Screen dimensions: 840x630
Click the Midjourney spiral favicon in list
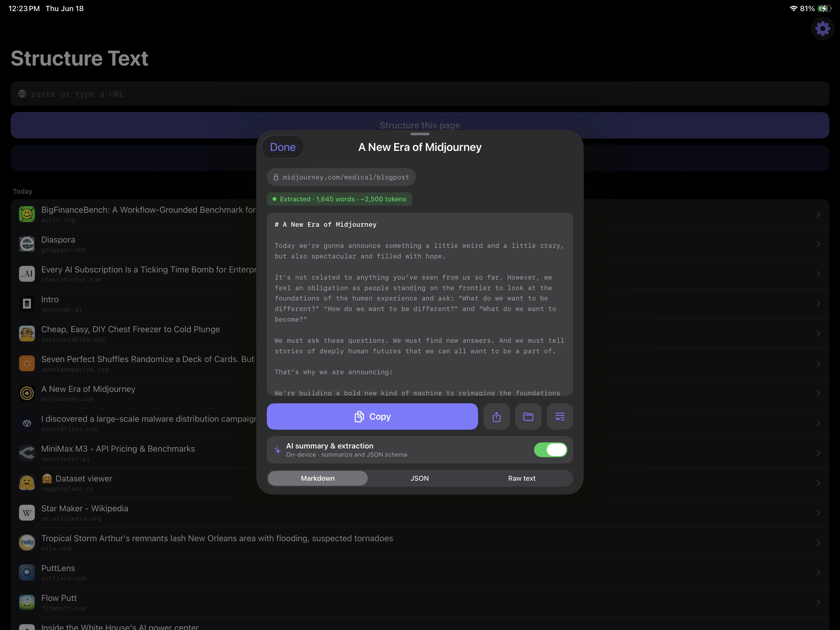tap(27, 393)
